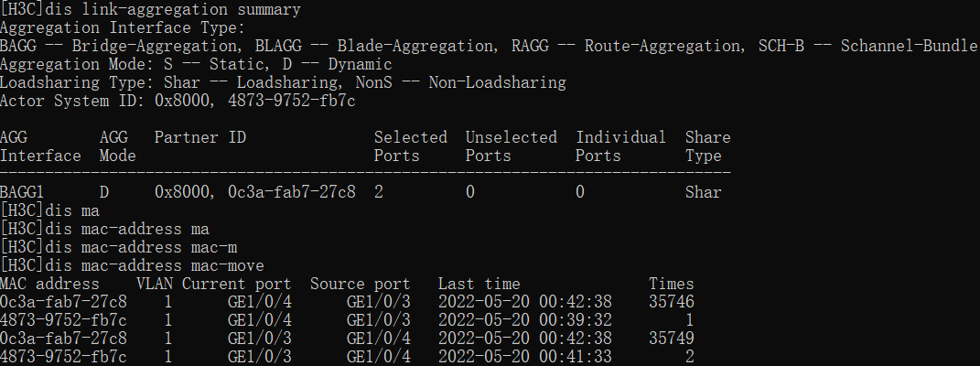Click the Unselected Ports column header

click(511, 146)
